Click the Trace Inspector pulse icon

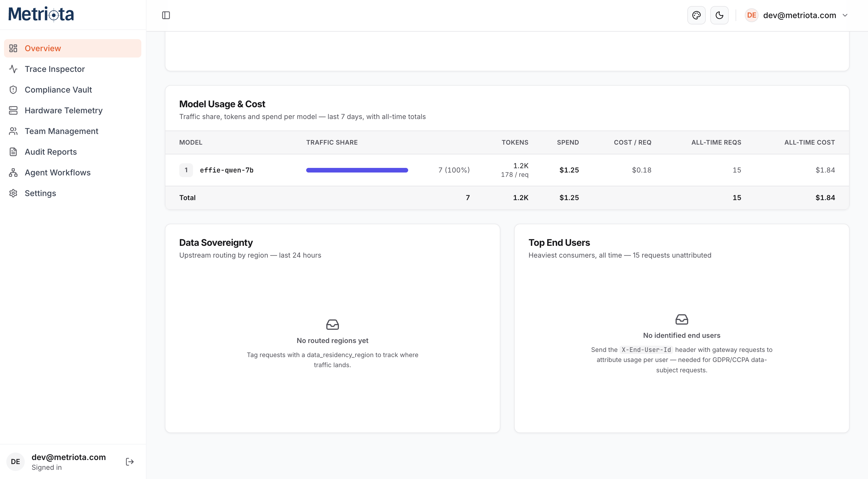click(x=13, y=69)
